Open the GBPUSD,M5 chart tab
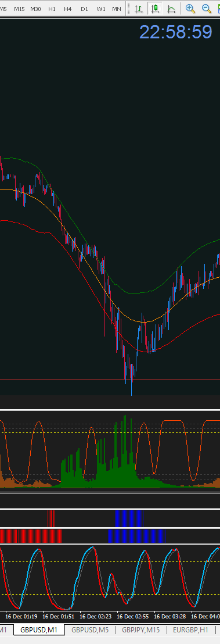 click(90, 629)
